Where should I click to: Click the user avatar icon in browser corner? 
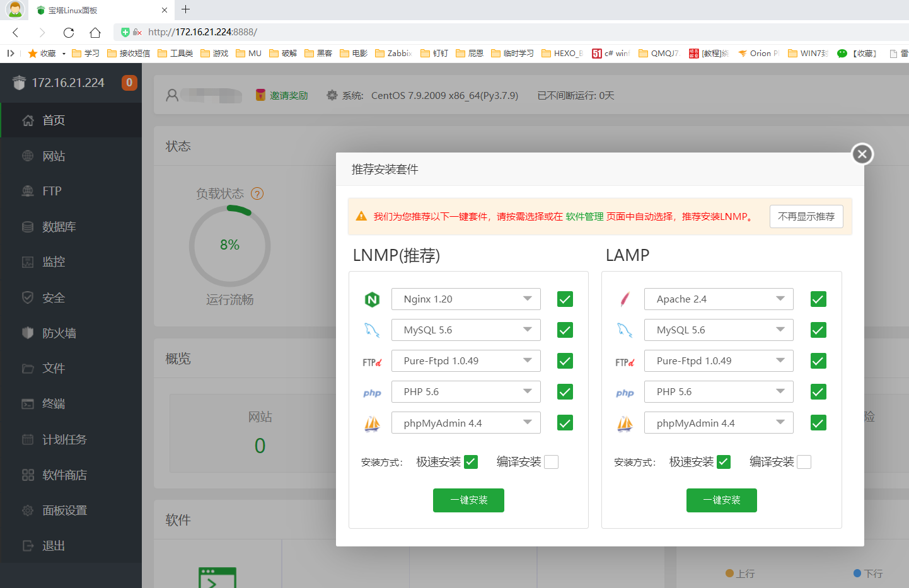(15, 9)
